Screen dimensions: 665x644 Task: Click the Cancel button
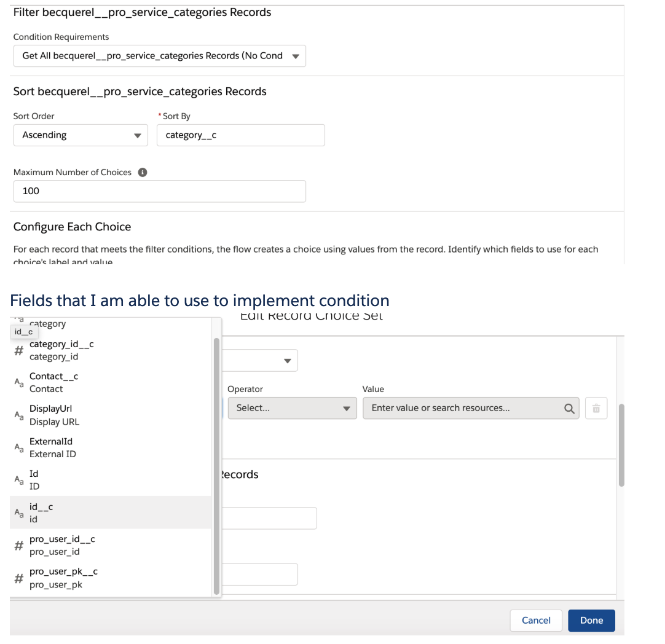[x=536, y=620]
